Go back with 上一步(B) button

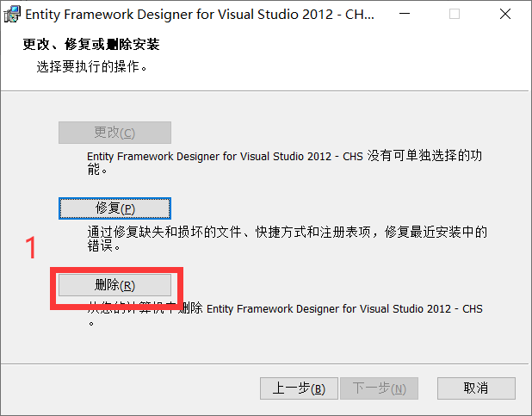[x=299, y=388]
